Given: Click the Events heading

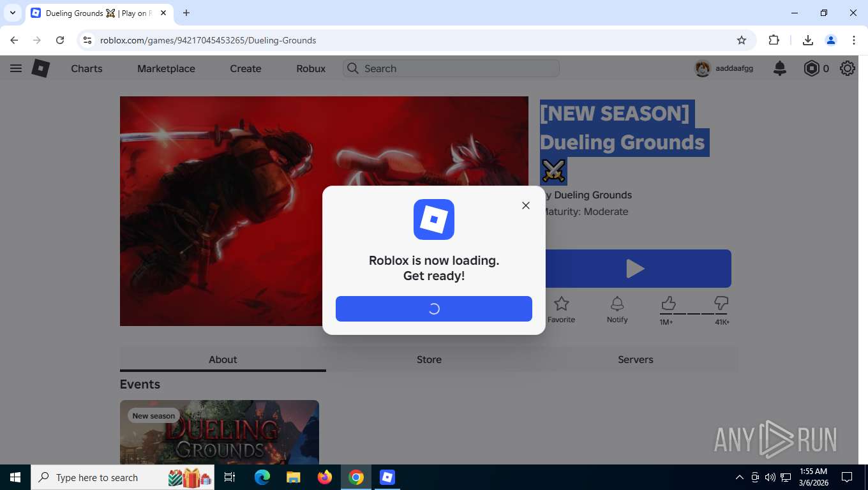Looking at the screenshot, I should (x=140, y=384).
